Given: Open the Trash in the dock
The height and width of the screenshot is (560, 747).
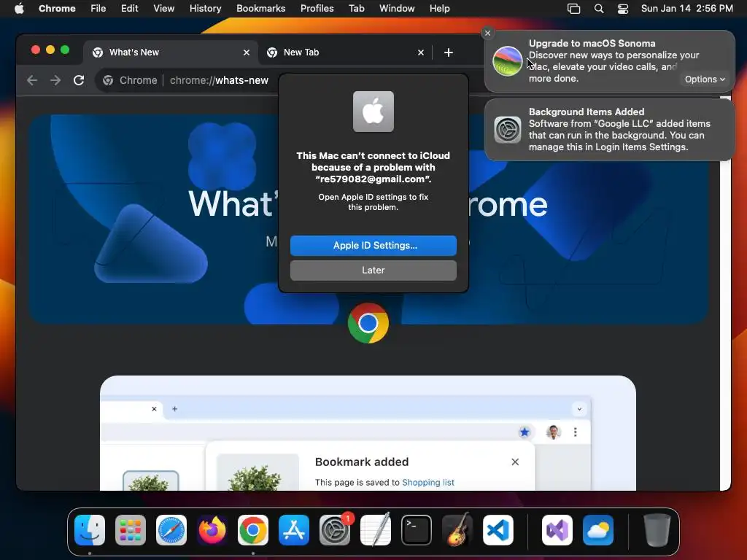Looking at the screenshot, I should tap(657, 530).
